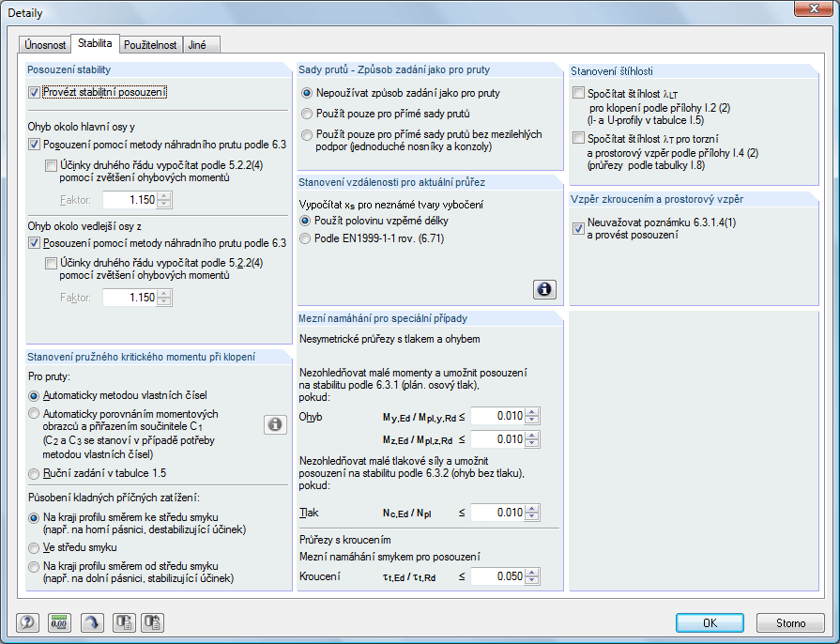Select Ruční zadání v tabulce 1.5
Image resolution: width=840 pixels, height=644 pixels.
click(x=34, y=474)
